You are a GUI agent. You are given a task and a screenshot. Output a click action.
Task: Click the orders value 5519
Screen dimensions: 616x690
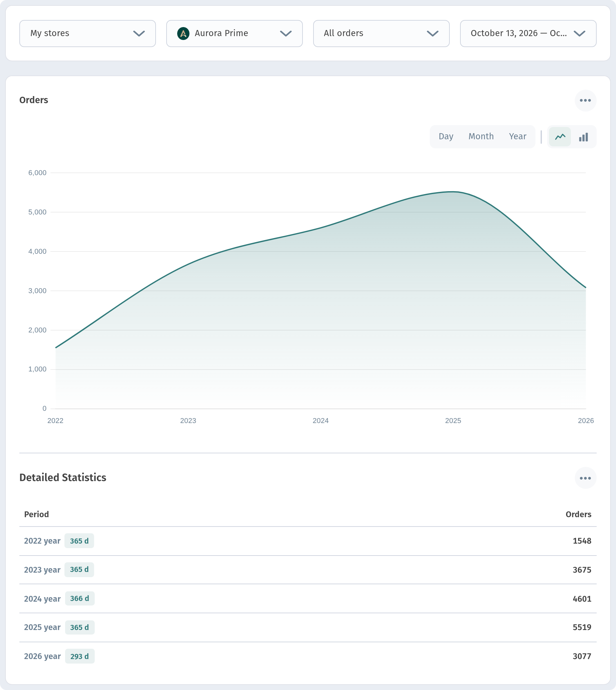click(x=582, y=627)
